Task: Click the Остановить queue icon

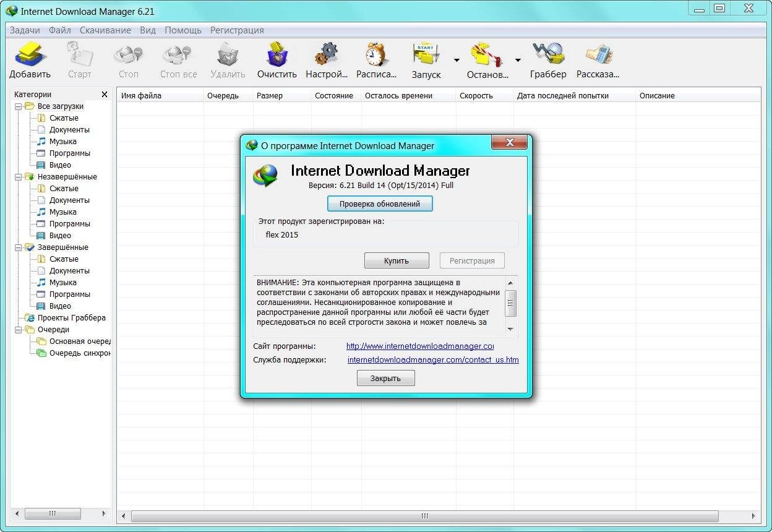Action: pos(487,54)
